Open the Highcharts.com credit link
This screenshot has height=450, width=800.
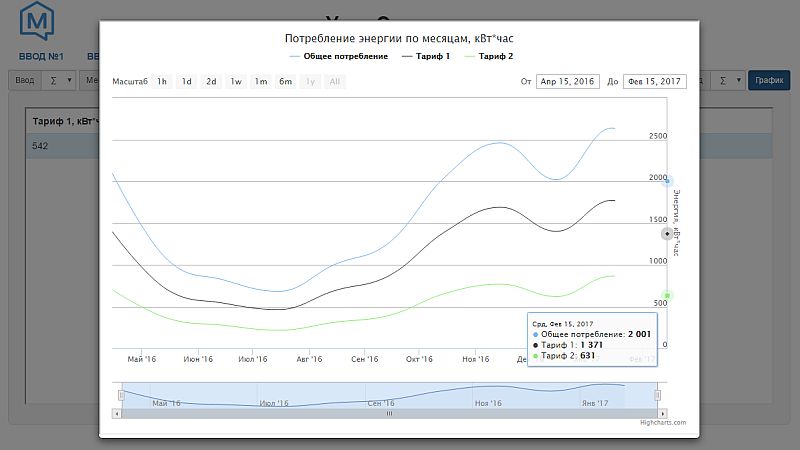(663, 423)
